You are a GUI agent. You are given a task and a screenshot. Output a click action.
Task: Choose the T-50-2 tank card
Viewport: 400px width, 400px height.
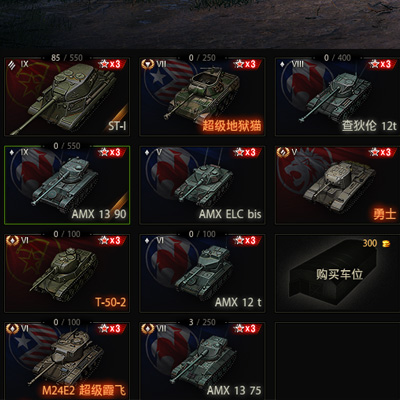pyautogui.click(x=67, y=273)
